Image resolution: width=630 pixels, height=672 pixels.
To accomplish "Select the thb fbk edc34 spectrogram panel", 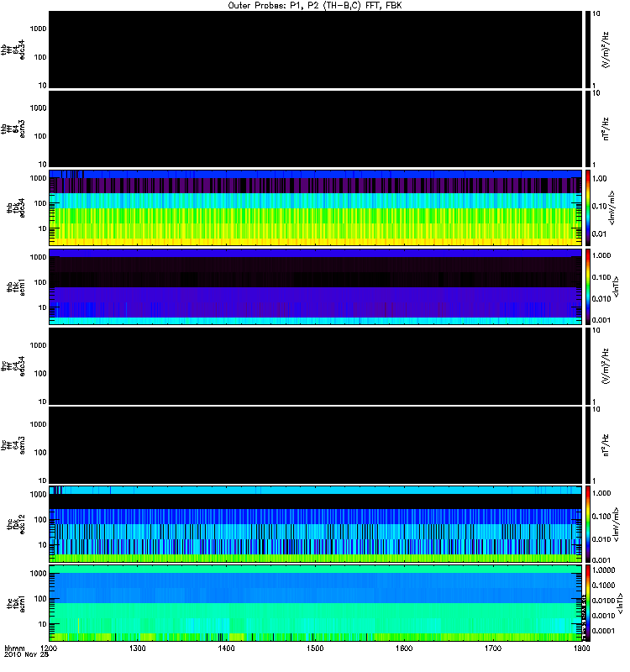I will 315,207.
